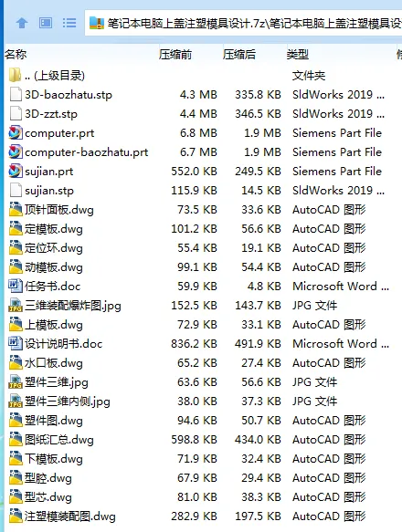This screenshot has width=402, height=532.
Task: Select the 3D-baozhatu.stp file icon
Action: click(x=16, y=94)
